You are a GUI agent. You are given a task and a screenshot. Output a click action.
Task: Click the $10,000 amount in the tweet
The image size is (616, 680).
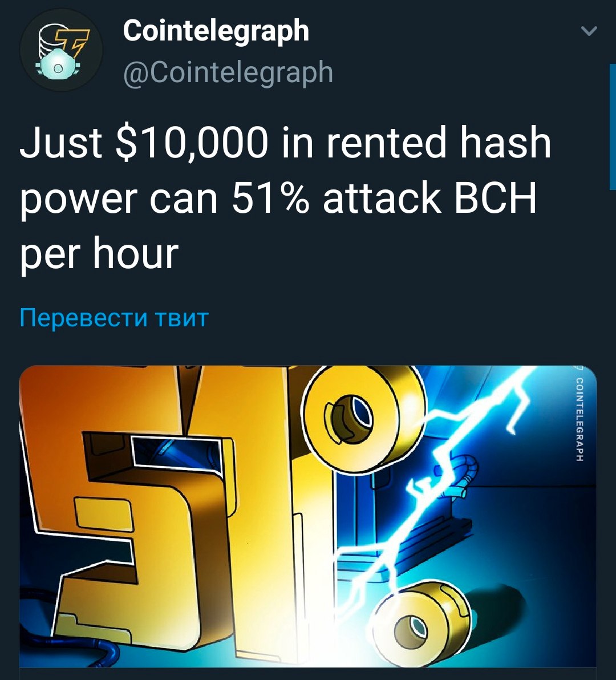(x=192, y=143)
